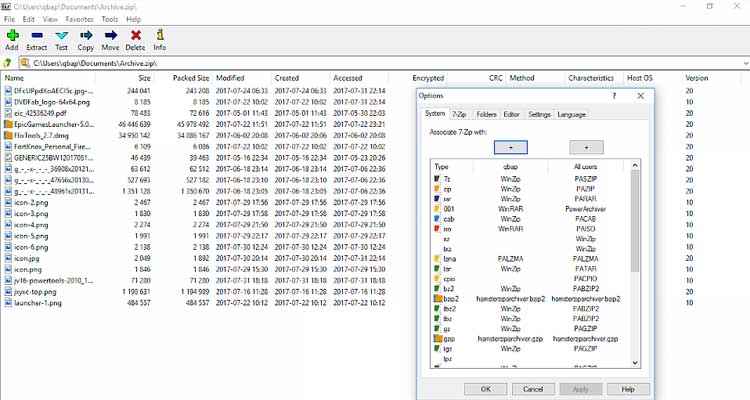The height and width of the screenshot is (400, 750).
Task: Click the Options dialog help question mark
Action: coord(614,96)
